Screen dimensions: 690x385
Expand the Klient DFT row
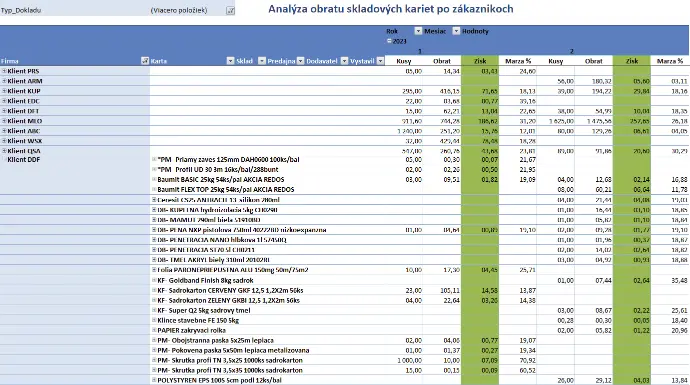4,111
